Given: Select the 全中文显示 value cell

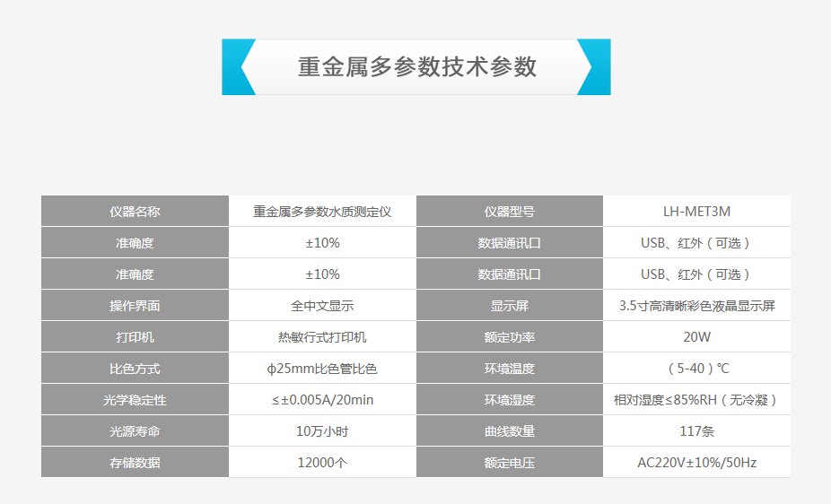Looking at the screenshot, I should [322, 306].
